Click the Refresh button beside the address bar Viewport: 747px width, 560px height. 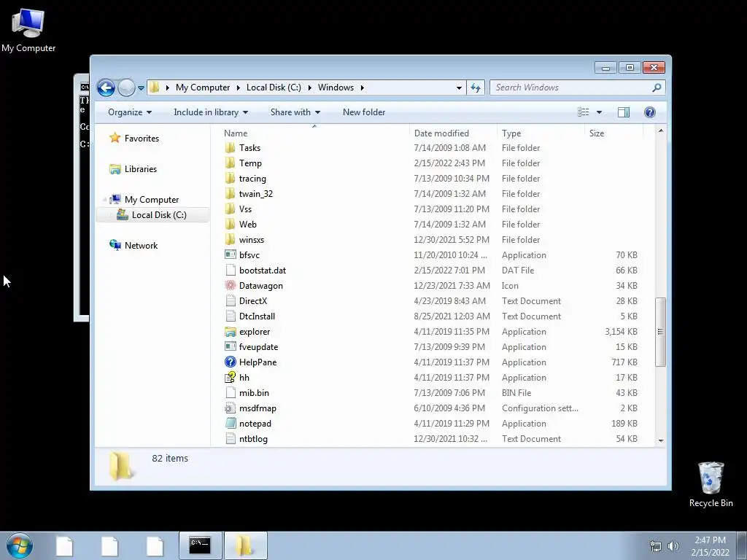pyautogui.click(x=476, y=87)
